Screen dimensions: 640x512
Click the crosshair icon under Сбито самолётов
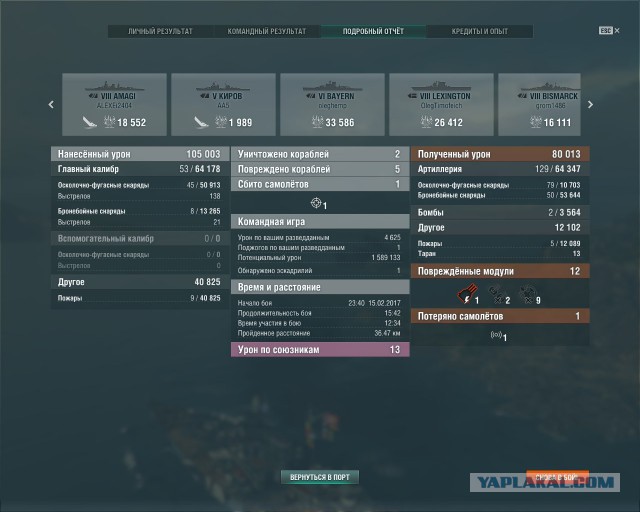316,203
